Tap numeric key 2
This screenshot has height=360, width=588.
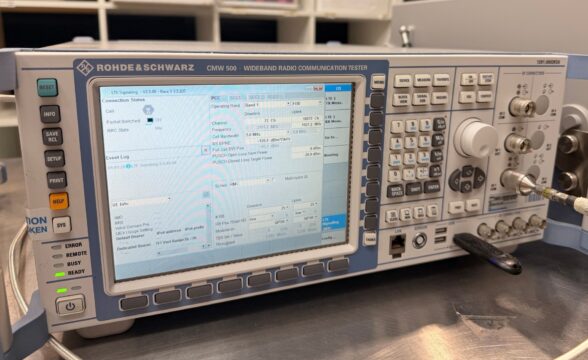point(410,158)
